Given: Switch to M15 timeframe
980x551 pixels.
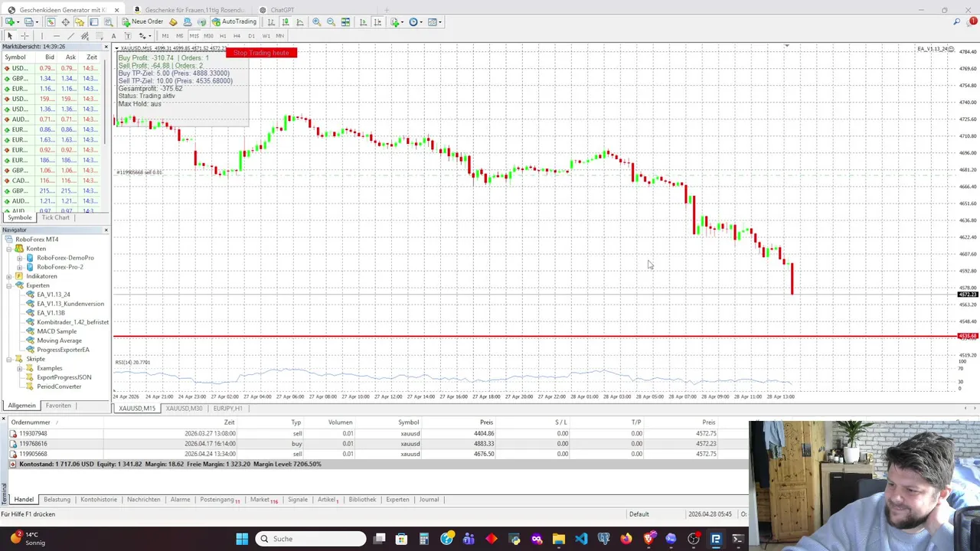Looking at the screenshot, I should tap(194, 36).
